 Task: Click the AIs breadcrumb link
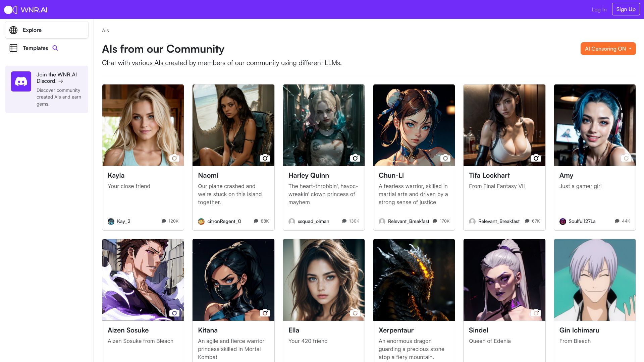[x=105, y=31]
